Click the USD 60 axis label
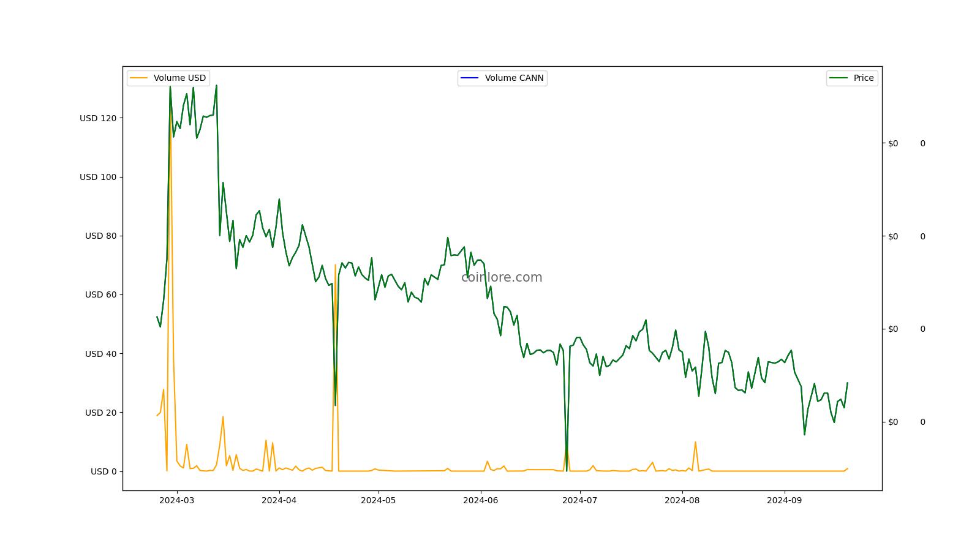This screenshot has height=551, width=980. 101,294
